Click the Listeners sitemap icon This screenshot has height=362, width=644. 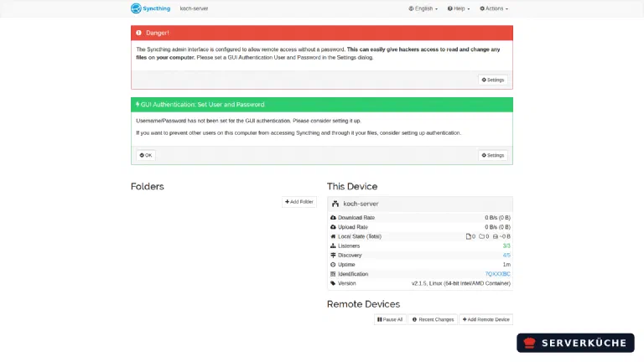click(x=333, y=246)
